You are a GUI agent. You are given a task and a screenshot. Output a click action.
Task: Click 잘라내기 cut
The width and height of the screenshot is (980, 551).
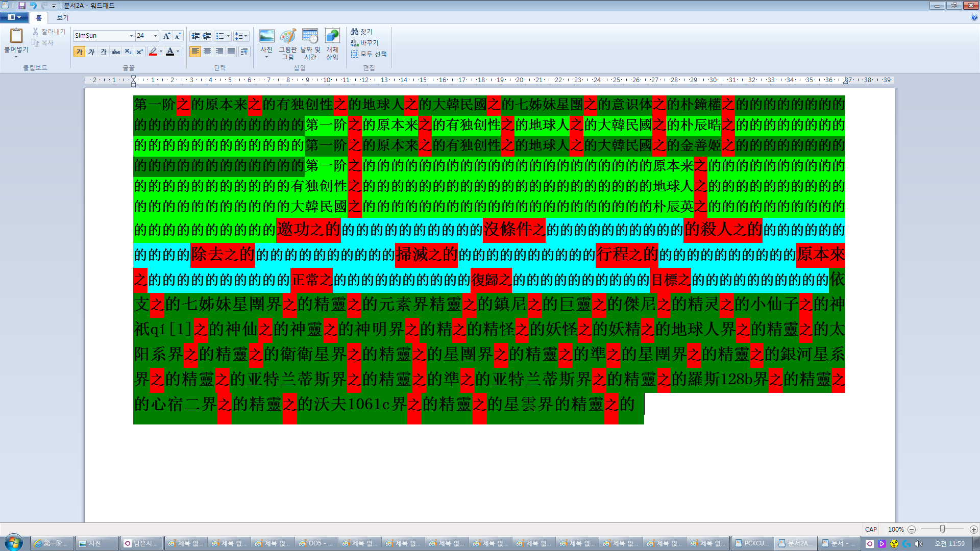tap(49, 32)
